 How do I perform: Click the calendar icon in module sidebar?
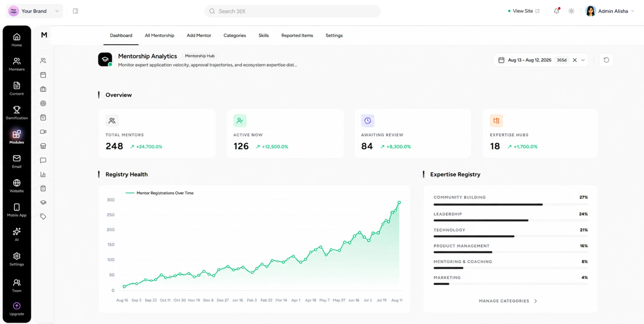[43, 75]
